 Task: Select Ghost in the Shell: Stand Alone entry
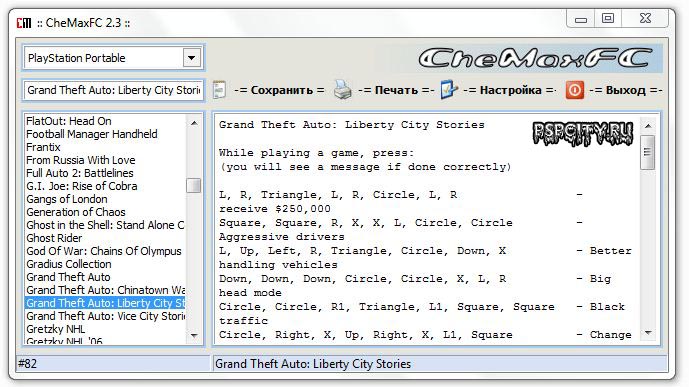click(105, 225)
